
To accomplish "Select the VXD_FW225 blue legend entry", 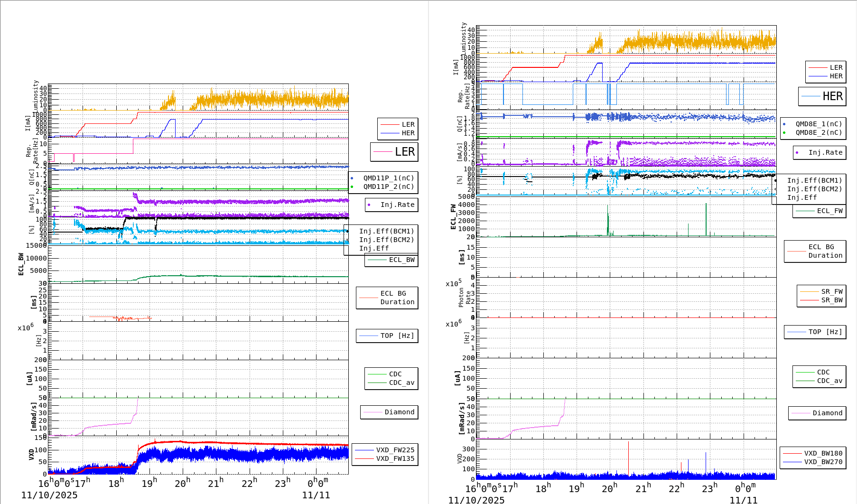I will (x=385, y=450).
